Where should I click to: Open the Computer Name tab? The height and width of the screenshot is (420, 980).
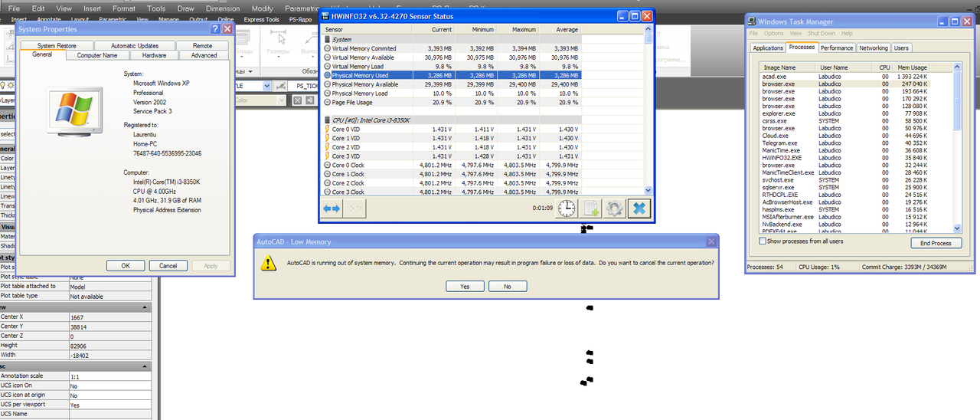point(97,55)
